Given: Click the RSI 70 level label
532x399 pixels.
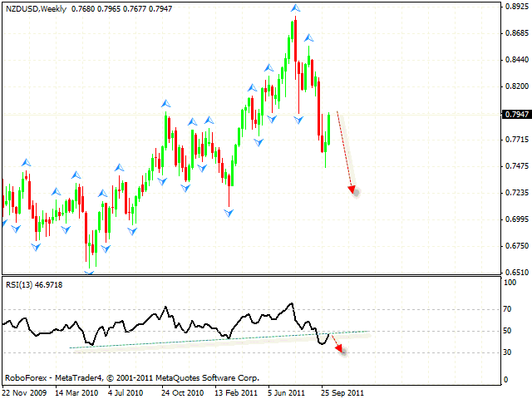Looking at the screenshot, I should (509, 308).
